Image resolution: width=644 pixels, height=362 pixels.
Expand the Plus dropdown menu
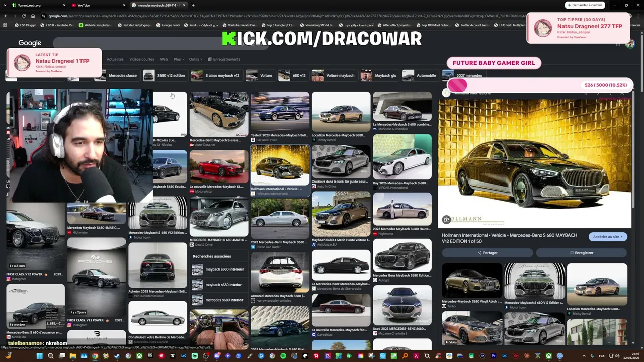pyautogui.click(x=178, y=59)
